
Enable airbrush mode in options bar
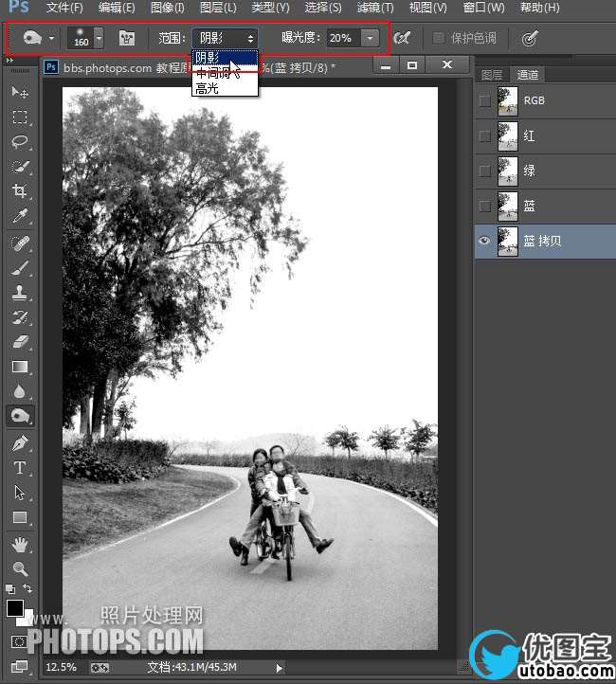pyautogui.click(x=402, y=38)
